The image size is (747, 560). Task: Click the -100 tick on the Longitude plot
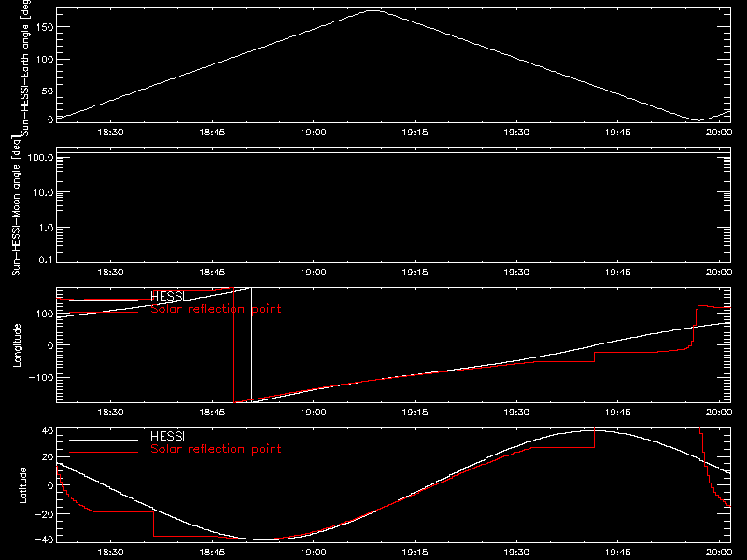(x=41, y=378)
